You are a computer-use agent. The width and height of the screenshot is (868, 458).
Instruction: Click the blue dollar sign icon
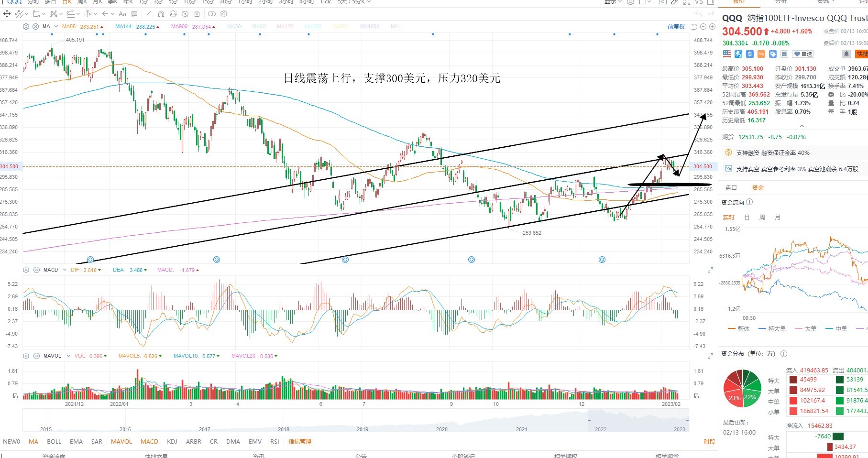pos(750,54)
